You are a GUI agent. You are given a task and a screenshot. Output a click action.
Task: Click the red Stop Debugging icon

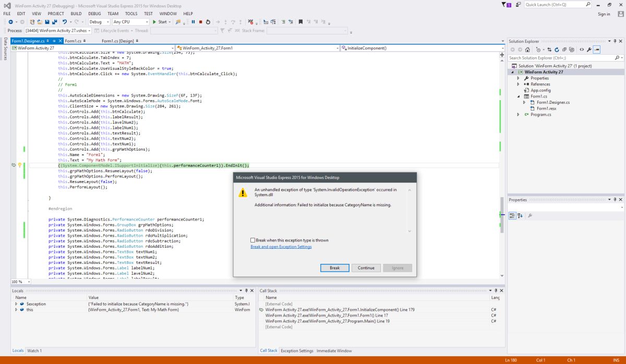coord(200,22)
